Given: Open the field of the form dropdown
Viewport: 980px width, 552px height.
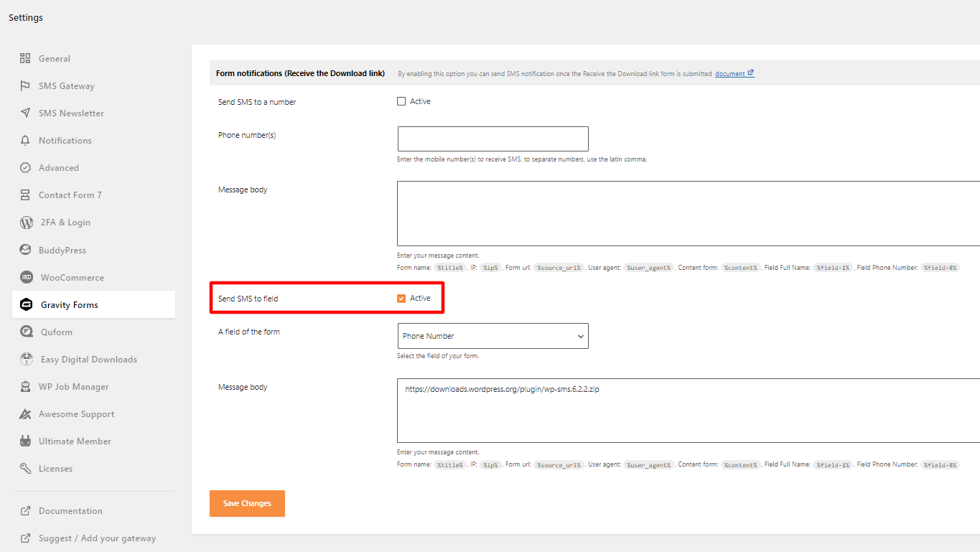Looking at the screenshot, I should coord(493,336).
